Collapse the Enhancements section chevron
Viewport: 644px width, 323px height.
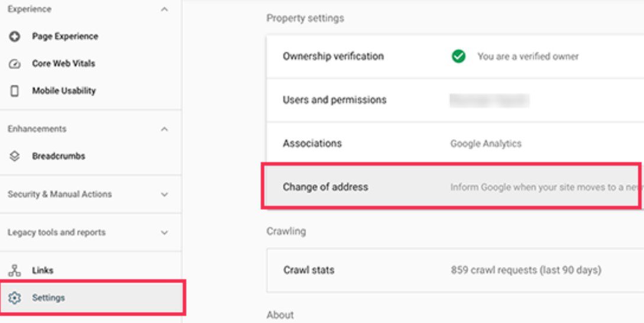(x=164, y=129)
